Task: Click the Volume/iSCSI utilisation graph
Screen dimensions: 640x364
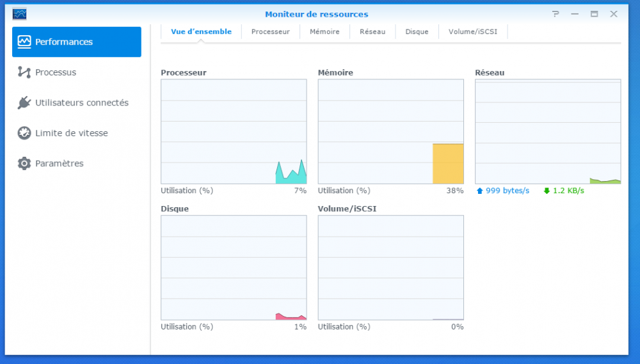Action: 390,267
